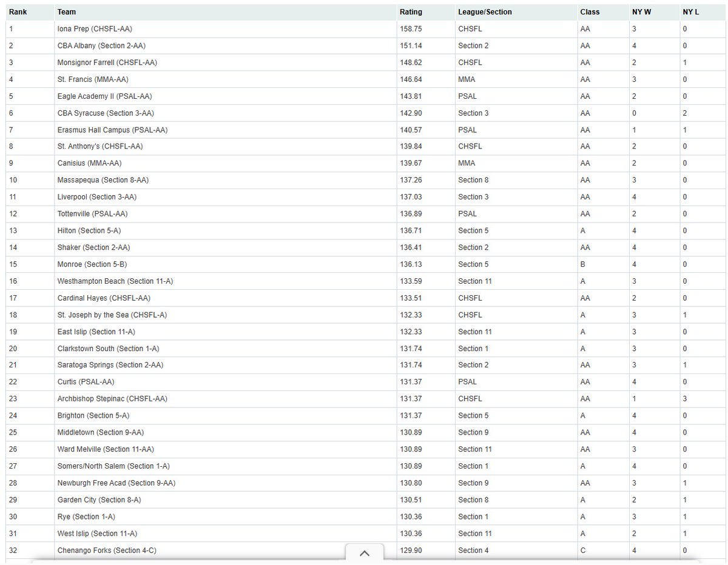
Task: Click Clarkstown South (Section 1-A)
Action: (109, 349)
